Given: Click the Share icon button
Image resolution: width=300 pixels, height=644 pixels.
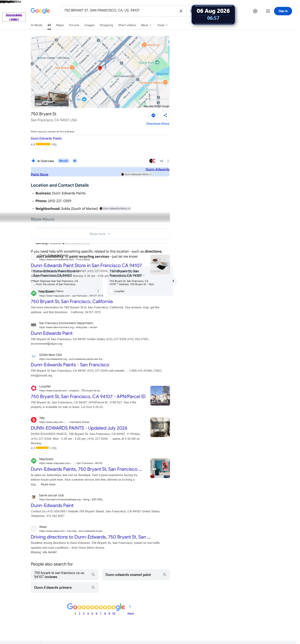Looking at the screenshot, I should point(165,115).
